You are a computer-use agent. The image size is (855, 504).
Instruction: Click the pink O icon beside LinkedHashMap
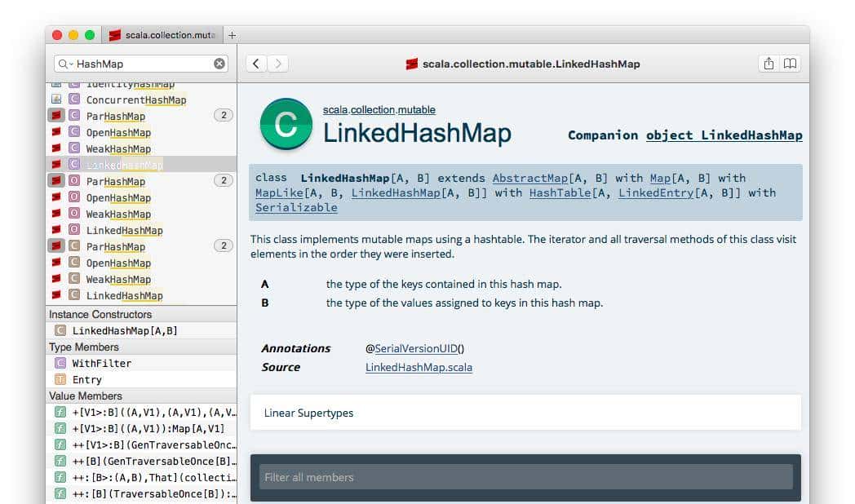coord(74,229)
